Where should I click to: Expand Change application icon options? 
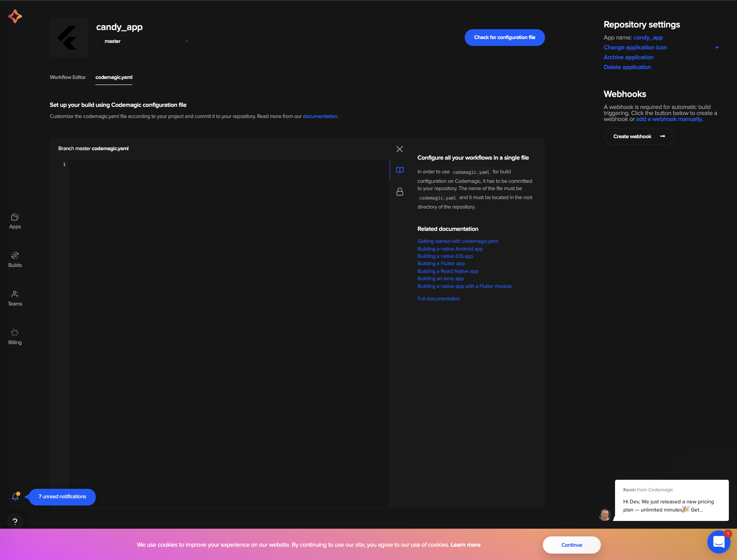(717, 48)
